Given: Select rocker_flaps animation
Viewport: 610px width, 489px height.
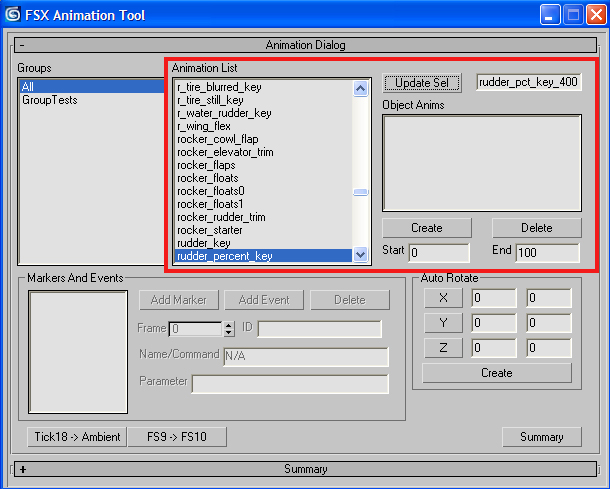Looking at the screenshot, I should click(264, 165).
